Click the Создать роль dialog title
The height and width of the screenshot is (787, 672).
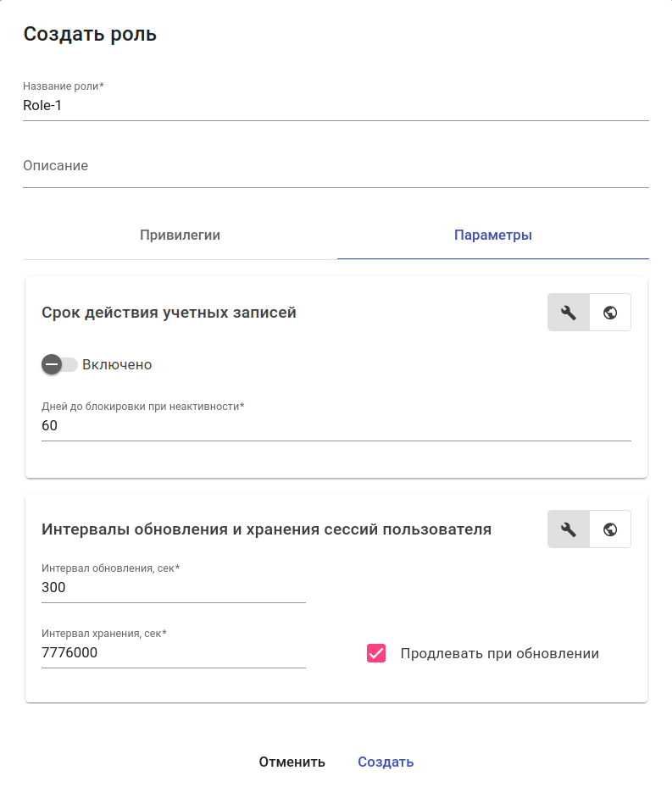click(x=90, y=35)
